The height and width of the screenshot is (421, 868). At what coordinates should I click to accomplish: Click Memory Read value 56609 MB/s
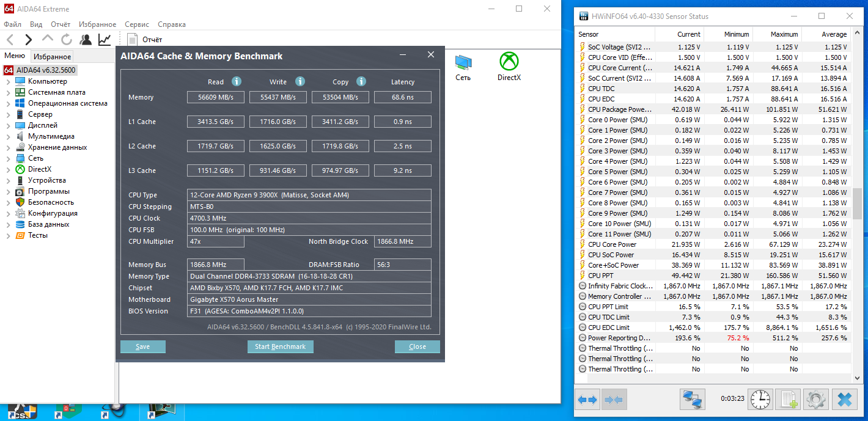coord(215,97)
